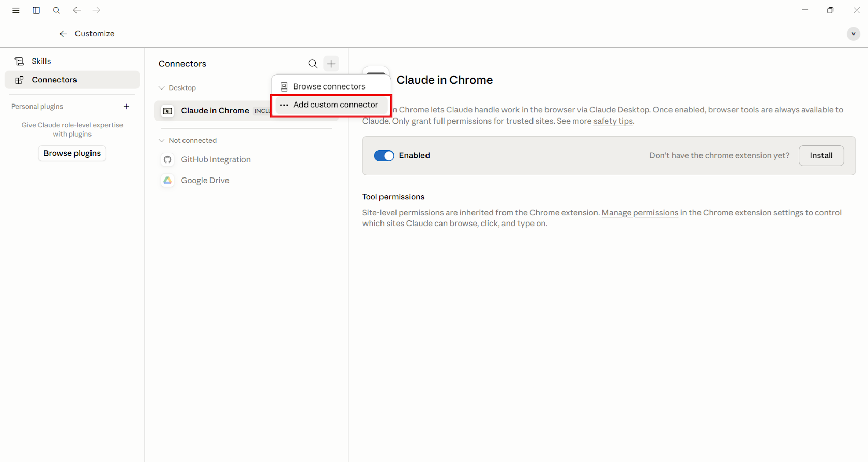
Task: Click the Install button
Action: click(821, 156)
